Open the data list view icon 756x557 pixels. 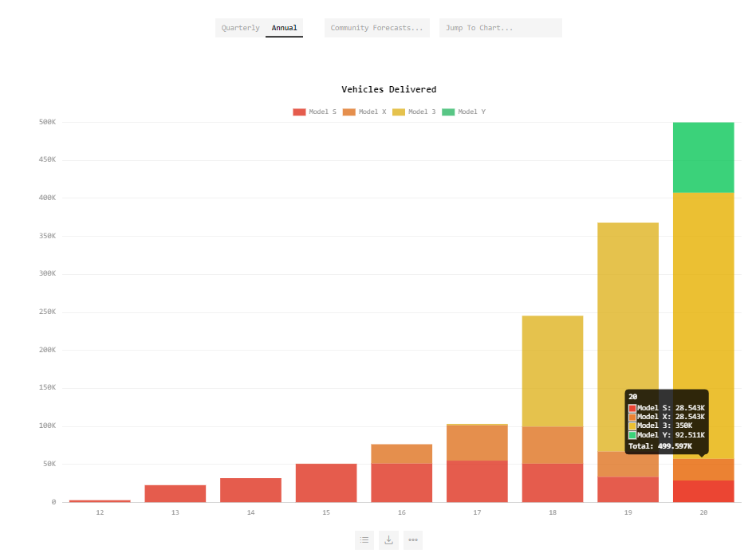364,540
